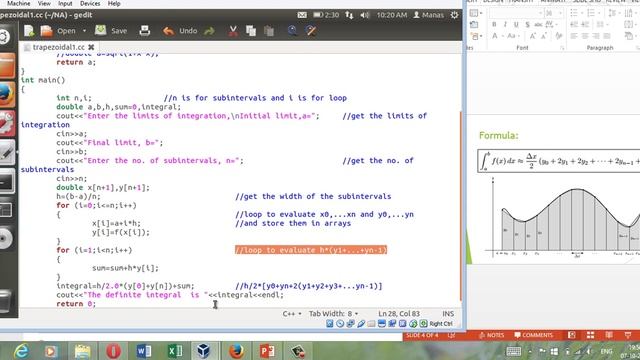
Task: Click the 10:20 AM clock
Action: pos(391,15)
